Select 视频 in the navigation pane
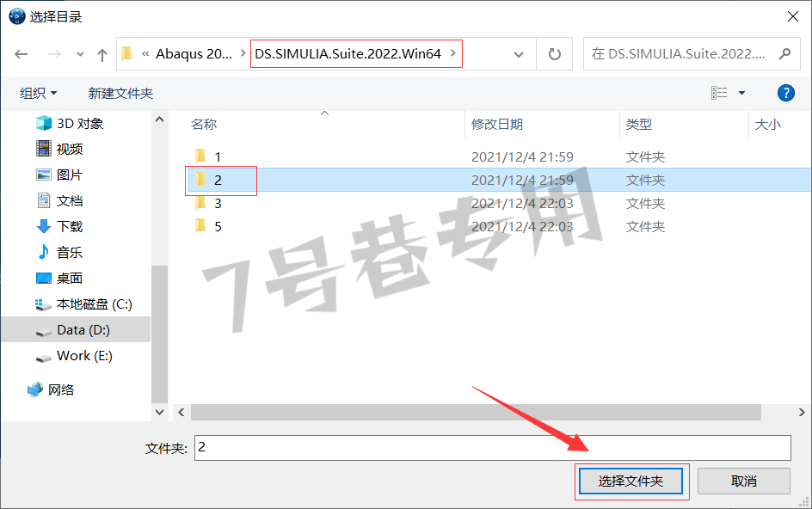The height and width of the screenshot is (509, 812). coord(70,149)
